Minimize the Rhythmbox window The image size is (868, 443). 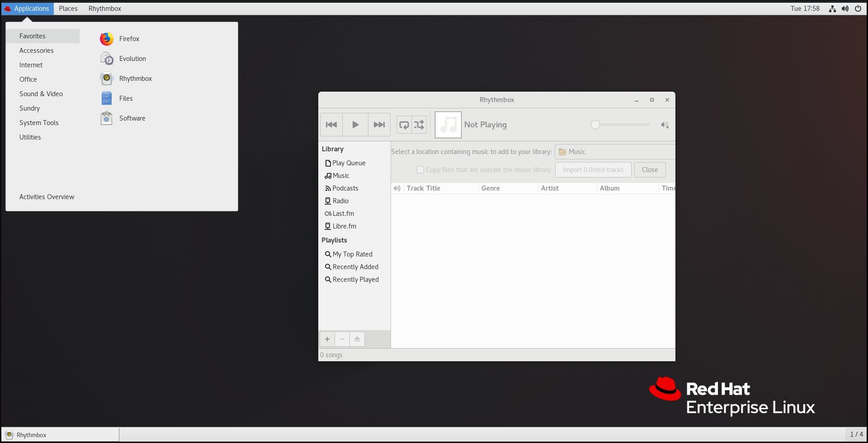click(x=637, y=100)
